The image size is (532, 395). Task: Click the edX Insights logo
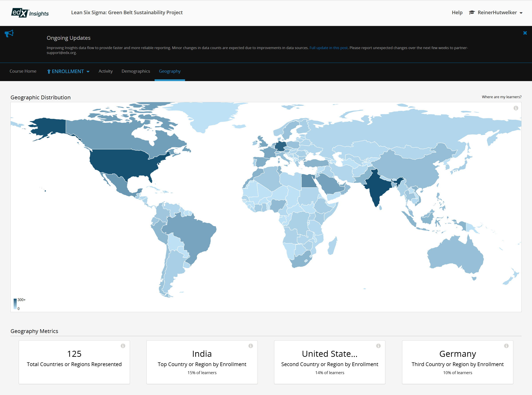pos(30,13)
